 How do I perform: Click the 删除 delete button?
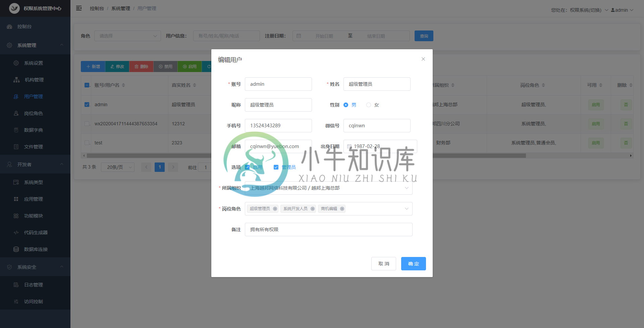[142, 66]
